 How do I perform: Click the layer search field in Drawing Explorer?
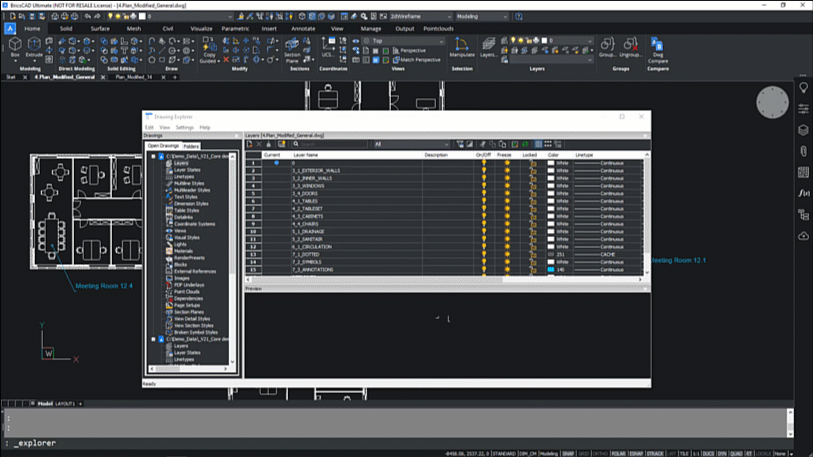point(330,144)
